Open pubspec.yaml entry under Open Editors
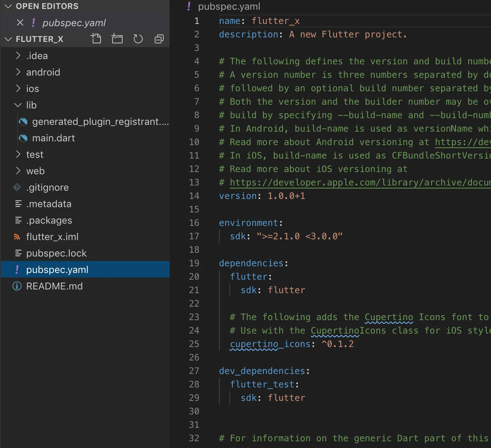The image size is (491, 448). tap(74, 23)
